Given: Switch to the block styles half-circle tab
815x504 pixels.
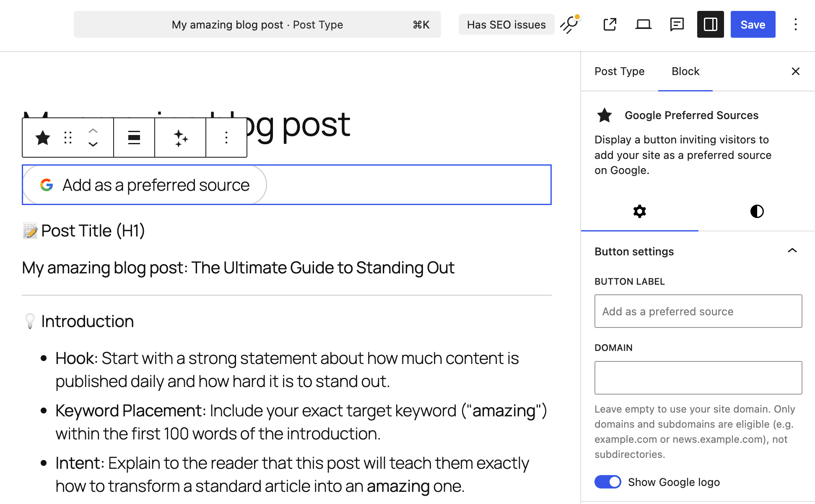Looking at the screenshot, I should pyautogui.click(x=757, y=211).
